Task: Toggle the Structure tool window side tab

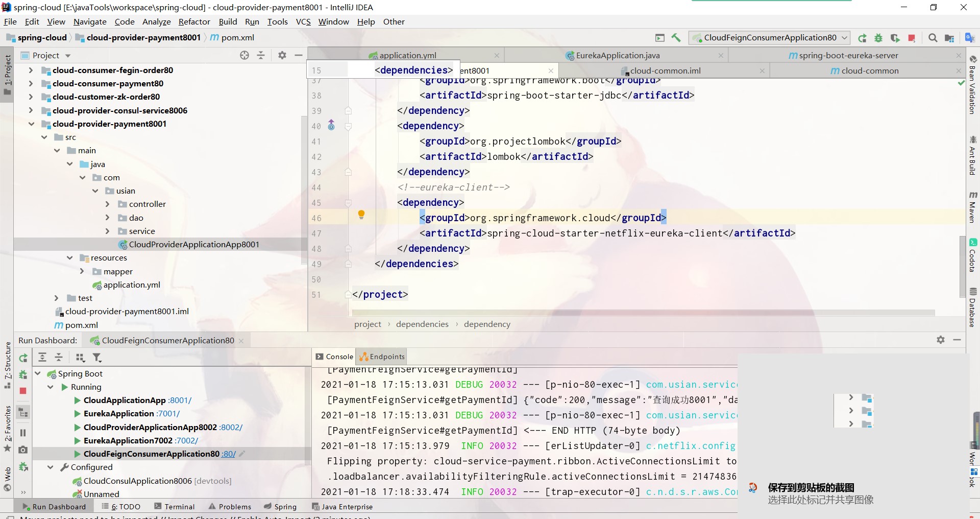Action: click(x=7, y=365)
